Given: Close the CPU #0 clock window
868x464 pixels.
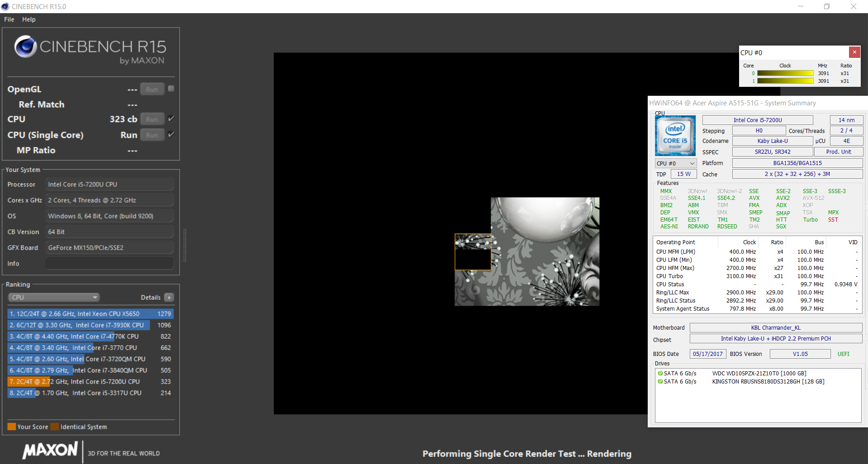Looking at the screenshot, I should point(854,52).
